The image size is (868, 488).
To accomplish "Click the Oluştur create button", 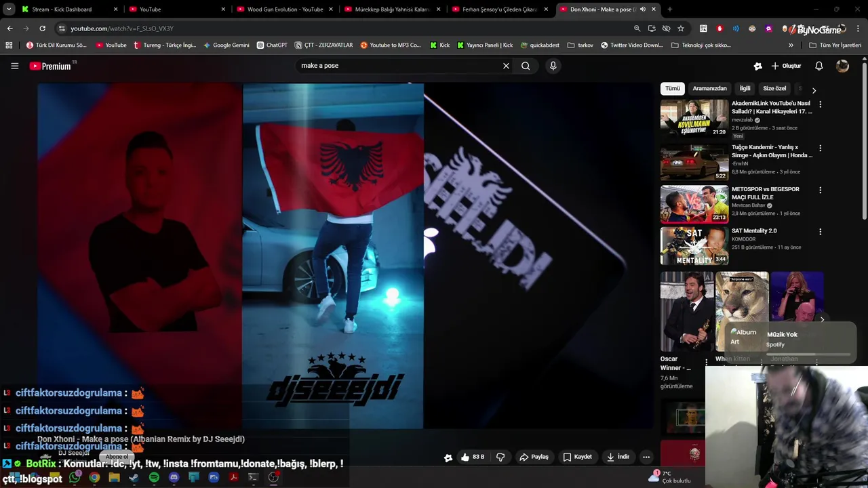I will coord(786,66).
